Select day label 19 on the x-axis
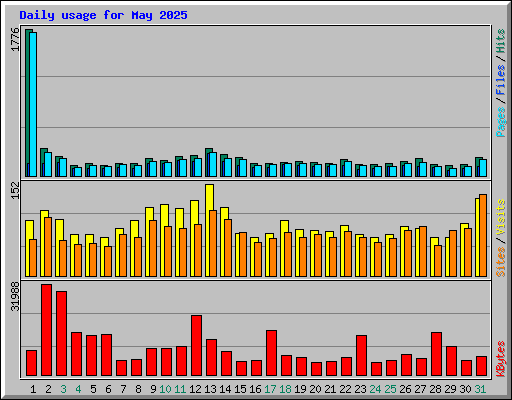512x400 pixels. tap(300, 389)
